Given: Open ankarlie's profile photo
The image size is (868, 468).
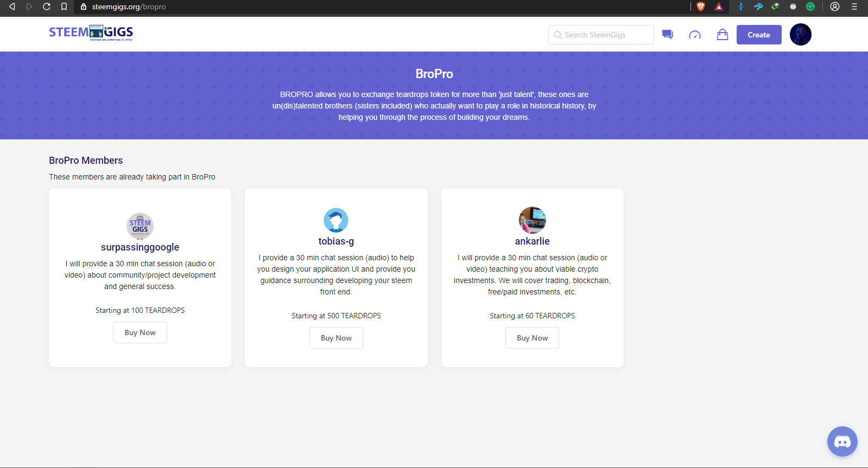Looking at the screenshot, I should coord(533,220).
